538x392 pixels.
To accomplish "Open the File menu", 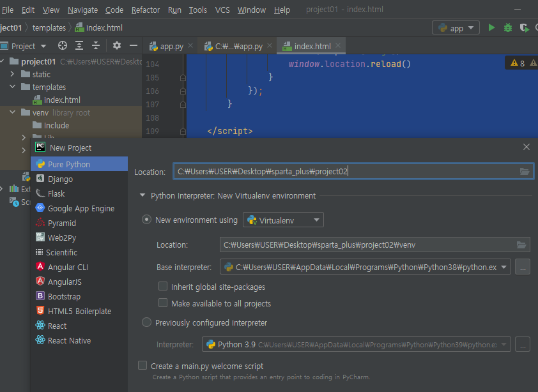I will 7,10.
